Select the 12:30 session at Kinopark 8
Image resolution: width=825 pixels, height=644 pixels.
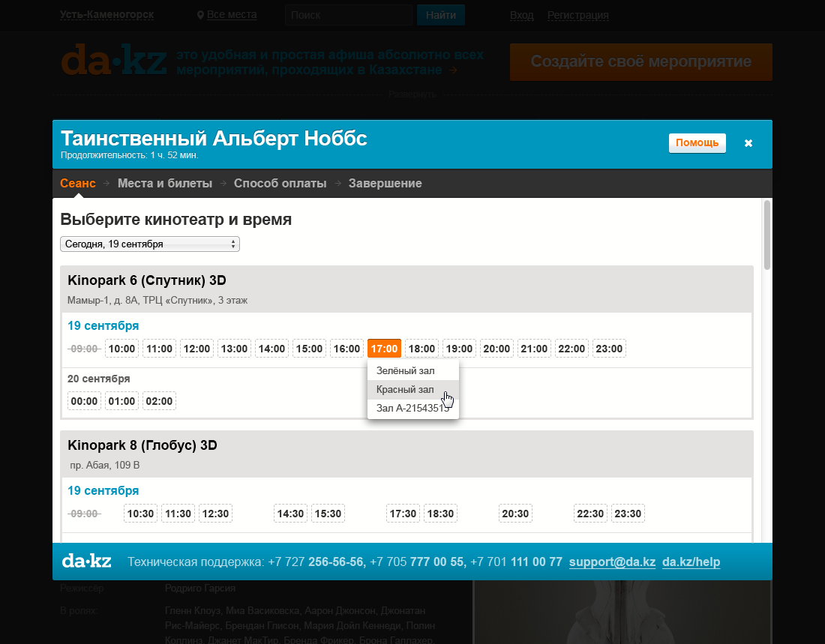(216, 514)
